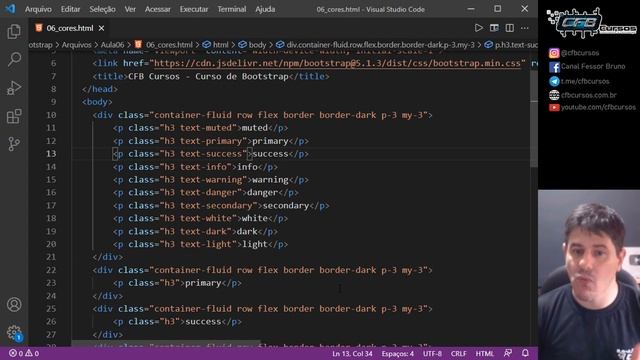
Task: Open the Explorer view in activity bar
Action: coord(14,31)
